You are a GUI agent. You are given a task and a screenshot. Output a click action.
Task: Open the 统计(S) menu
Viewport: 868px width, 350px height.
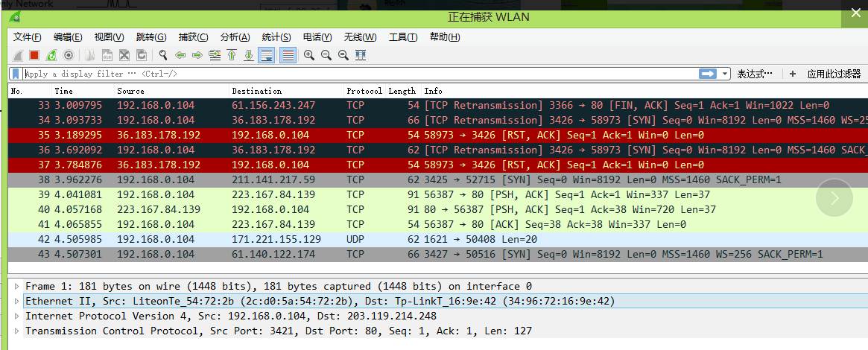(276, 37)
